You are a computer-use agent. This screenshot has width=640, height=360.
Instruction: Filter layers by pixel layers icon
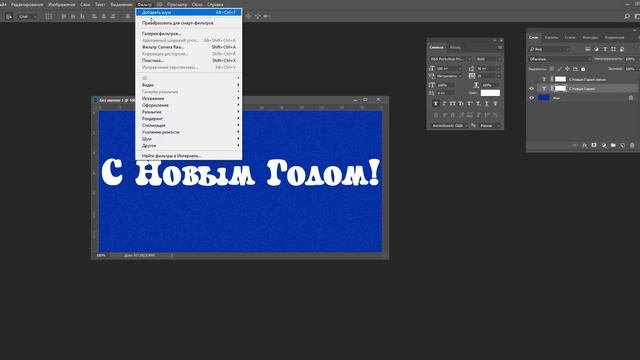coord(587,49)
